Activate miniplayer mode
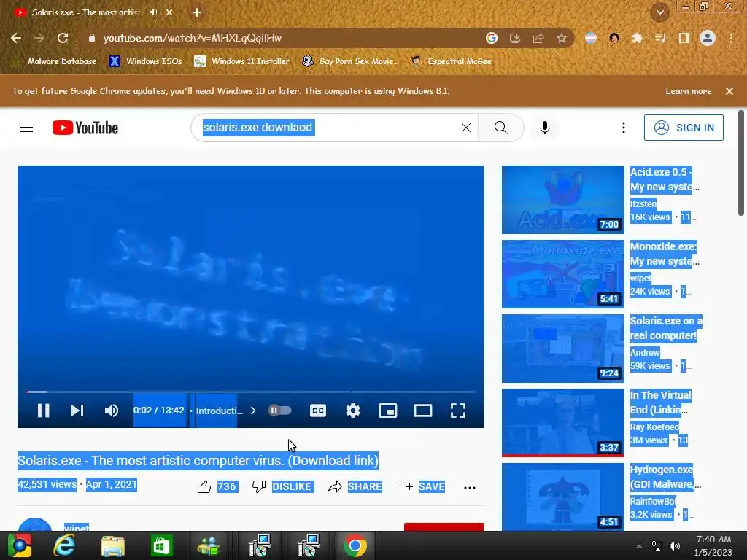747x560 pixels. (388, 411)
